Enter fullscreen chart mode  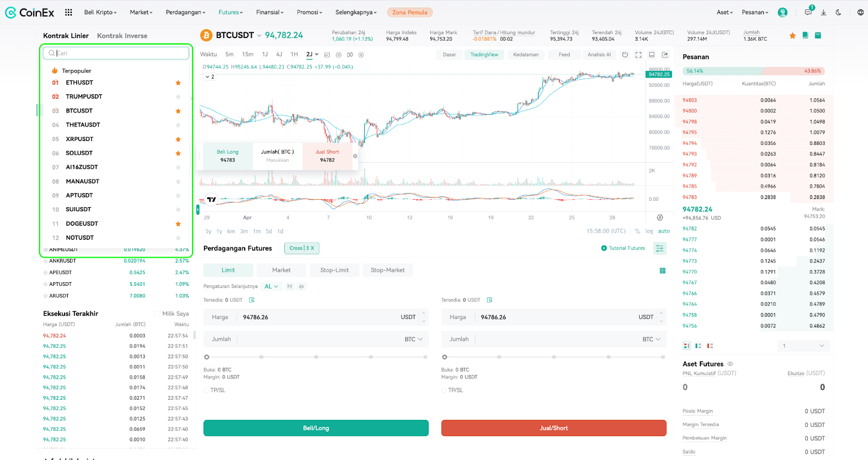(638, 55)
